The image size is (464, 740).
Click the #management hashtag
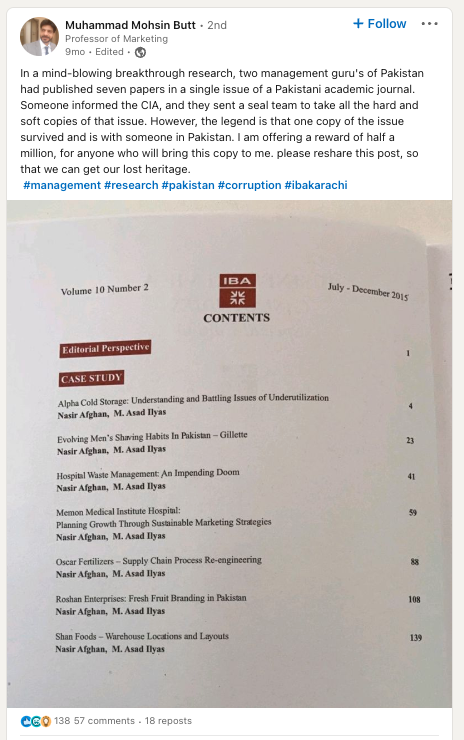pyautogui.click(x=62, y=185)
